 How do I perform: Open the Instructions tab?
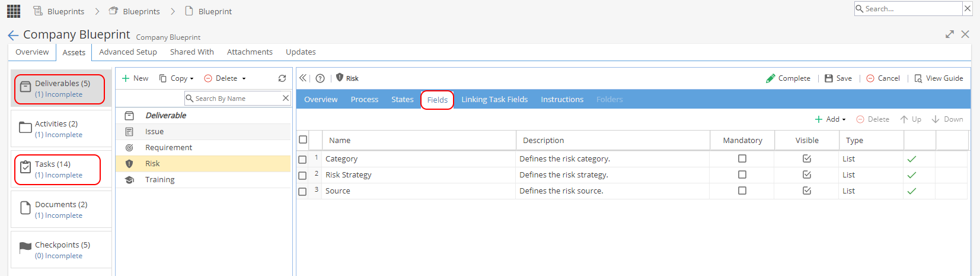tap(562, 100)
